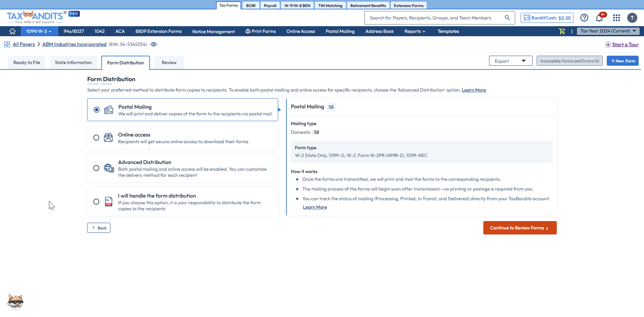This screenshot has width=644, height=317.
Task: Select the Form Distribution tab
Action: click(x=126, y=63)
